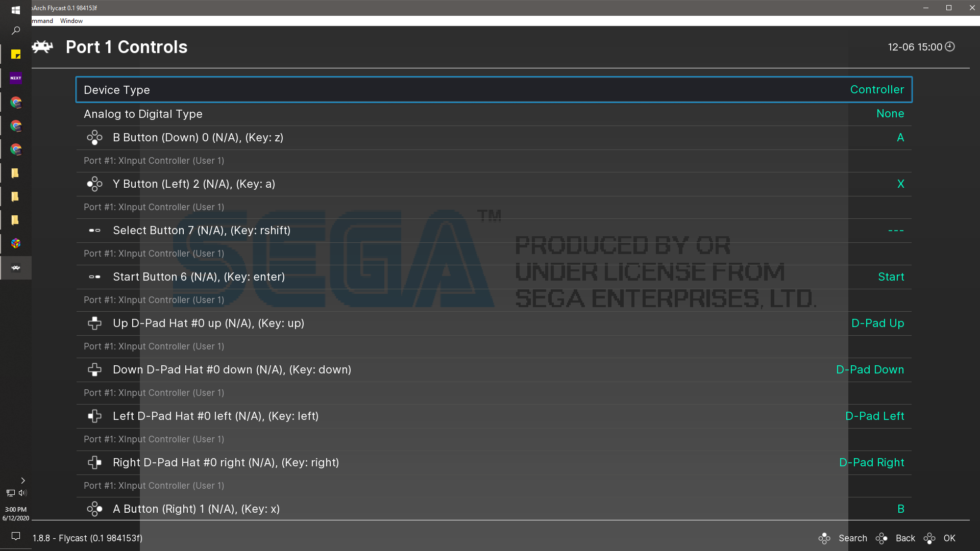Click the Search button label
This screenshot has height=551, width=980.
click(x=853, y=538)
